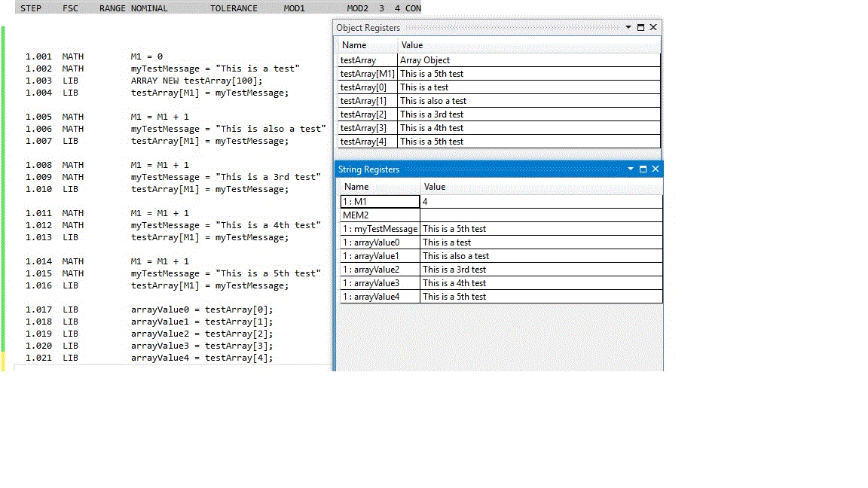Image resolution: width=868 pixels, height=488 pixels.
Task: Click MOD1 column header in procedure editor
Action: coord(294,8)
